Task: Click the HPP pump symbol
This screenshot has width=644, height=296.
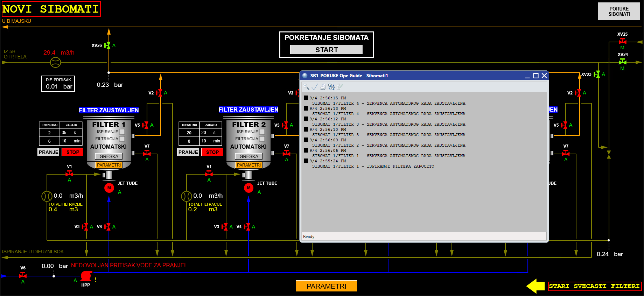Action: click(86, 276)
